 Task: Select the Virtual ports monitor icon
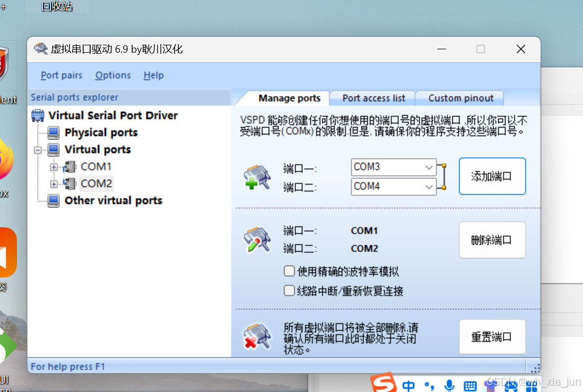pyautogui.click(x=53, y=150)
